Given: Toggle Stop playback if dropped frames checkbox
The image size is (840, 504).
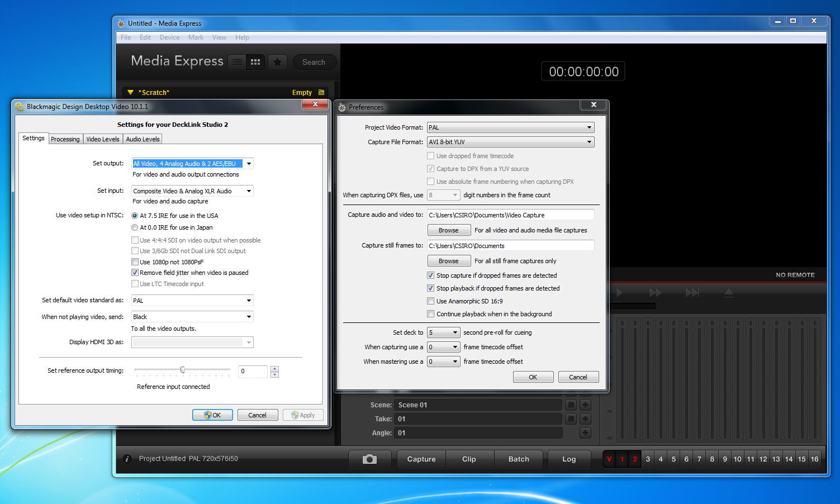Looking at the screenshot, I should [430, 288].
